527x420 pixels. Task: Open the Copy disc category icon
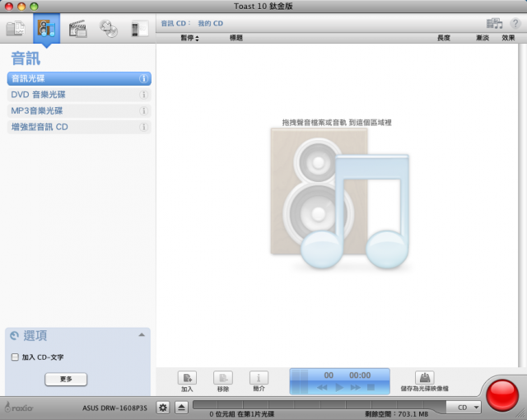coord(109,29)
